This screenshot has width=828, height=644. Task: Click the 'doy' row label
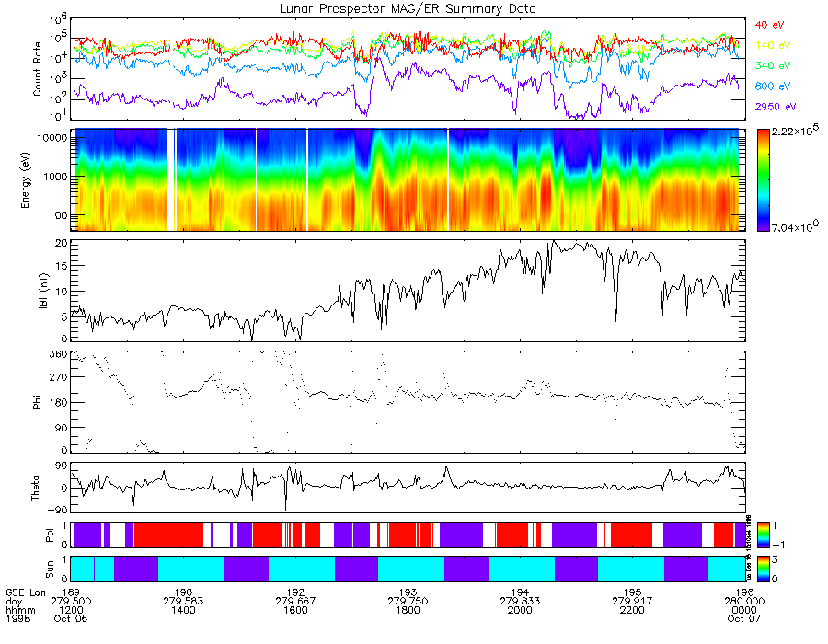[x=14, y=602]
